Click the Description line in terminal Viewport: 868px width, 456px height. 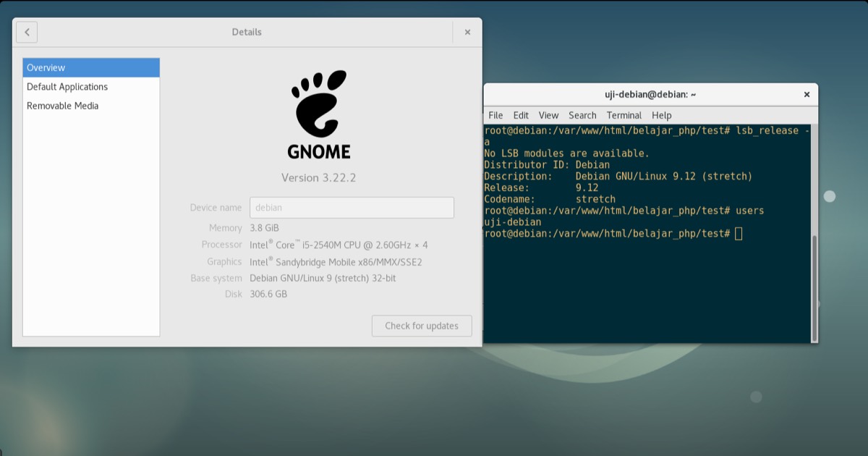tap(618, 176)
